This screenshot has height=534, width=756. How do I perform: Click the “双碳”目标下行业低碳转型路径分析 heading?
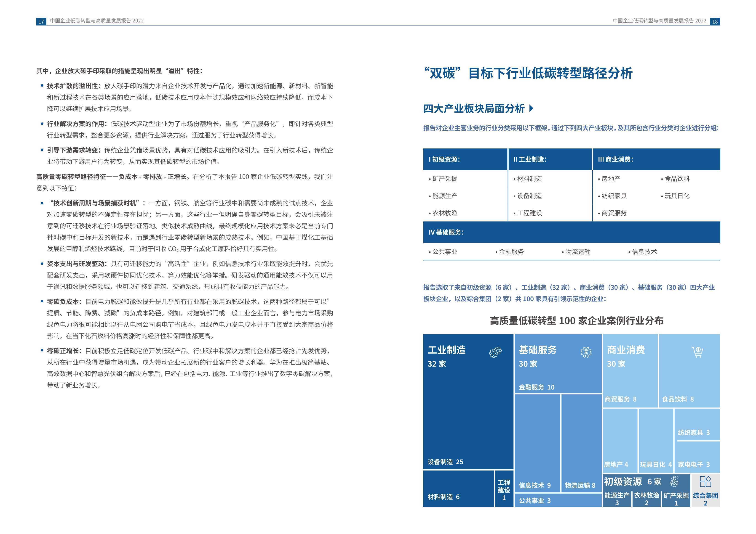pos(528,73)
